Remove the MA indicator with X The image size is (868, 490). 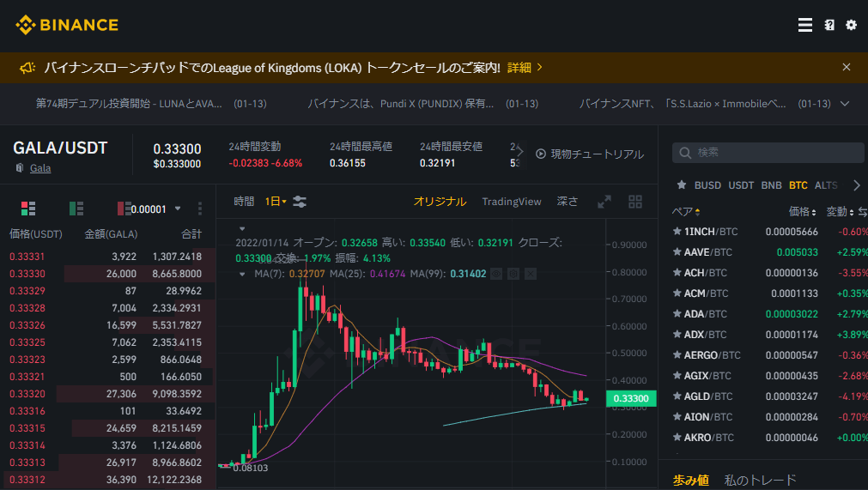531,274
